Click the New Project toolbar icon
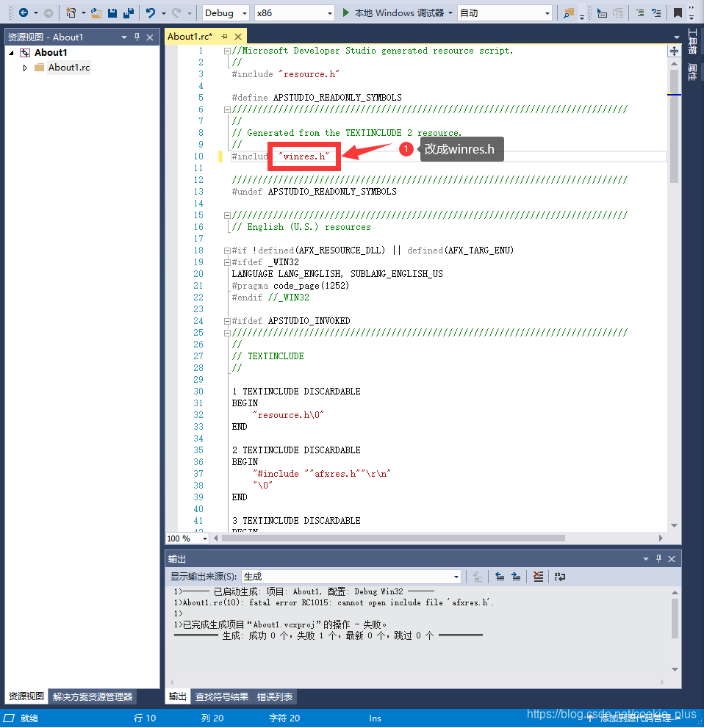The height and width of the screenshot is (728, 704). 71,13
